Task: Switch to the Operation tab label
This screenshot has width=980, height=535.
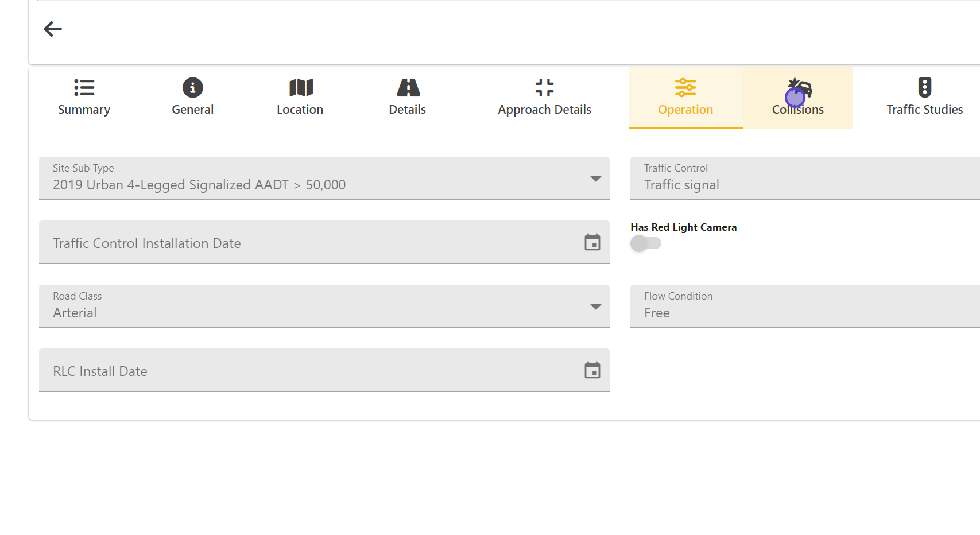Action: point(685,110)
